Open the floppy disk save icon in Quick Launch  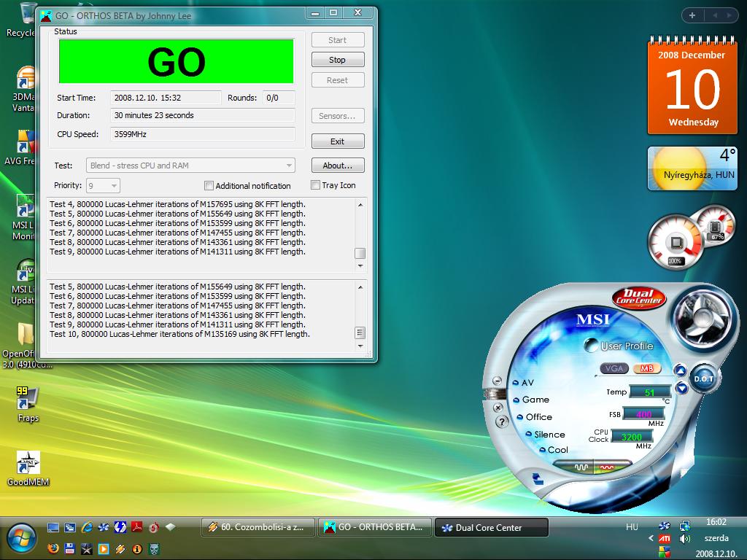70,549
